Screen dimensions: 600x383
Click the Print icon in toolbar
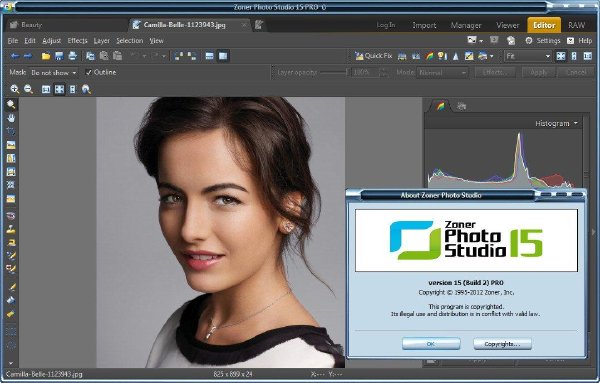pos(72,56)
